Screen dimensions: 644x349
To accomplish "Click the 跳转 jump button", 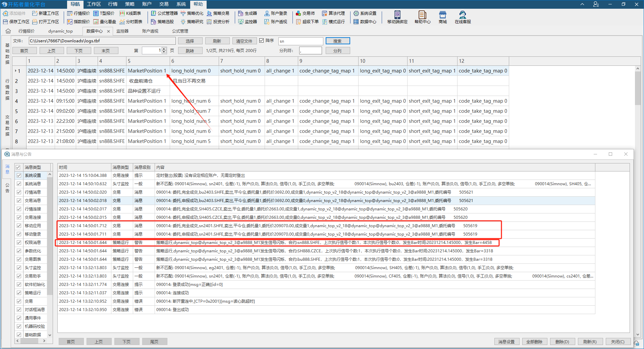I will [x=190, y=51].
